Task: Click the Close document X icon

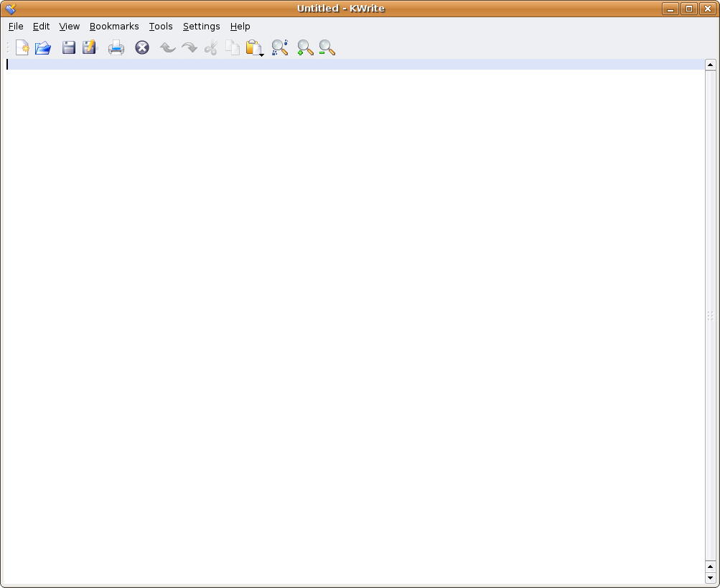Action: (142, 48)
